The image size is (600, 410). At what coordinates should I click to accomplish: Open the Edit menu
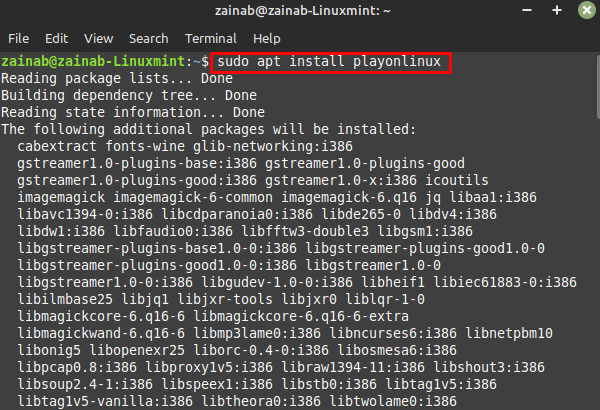point(56,39)
